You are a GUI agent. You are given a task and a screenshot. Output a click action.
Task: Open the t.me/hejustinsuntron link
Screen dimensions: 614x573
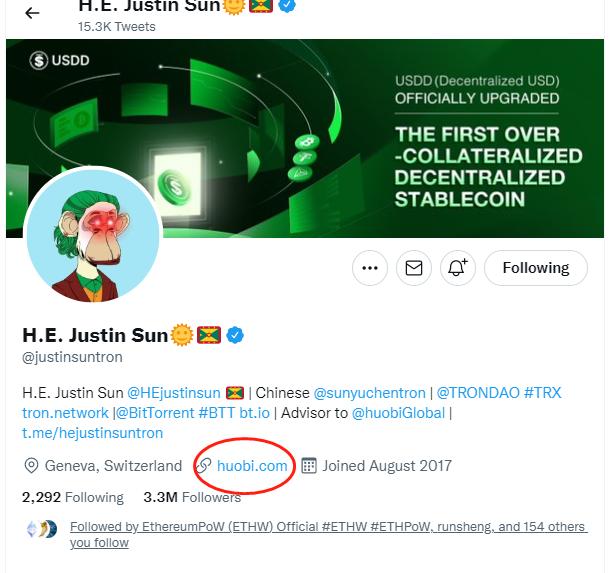tap(92, 433)
